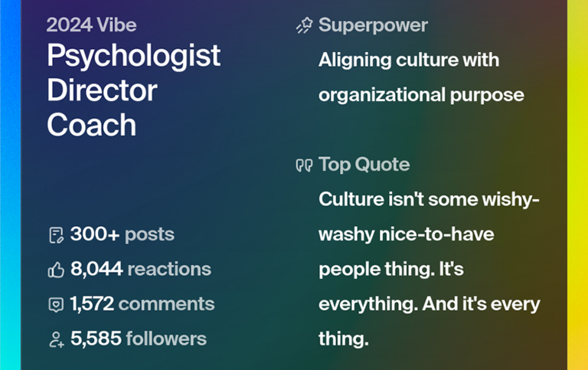Click the Superpower sparkle icon
This screenshot has width=588, height=370.
point(304,26)
